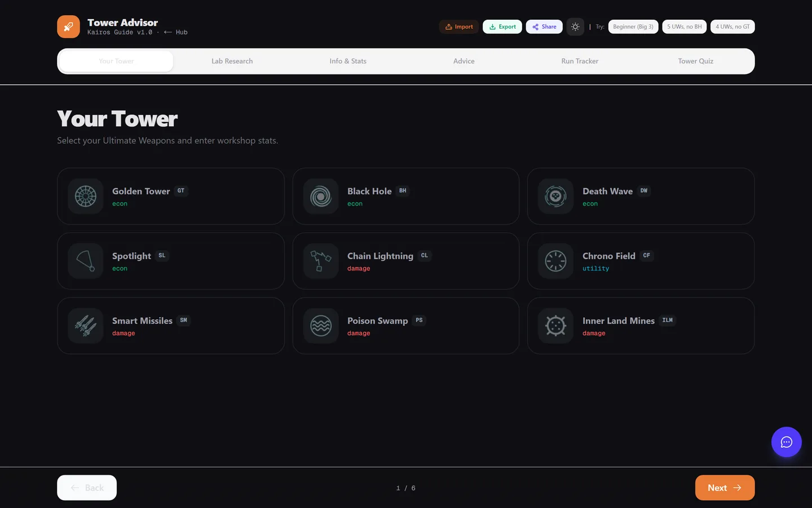
Task: Click the Kairos Guide v1.0 version text
Action: coord(120,32)
